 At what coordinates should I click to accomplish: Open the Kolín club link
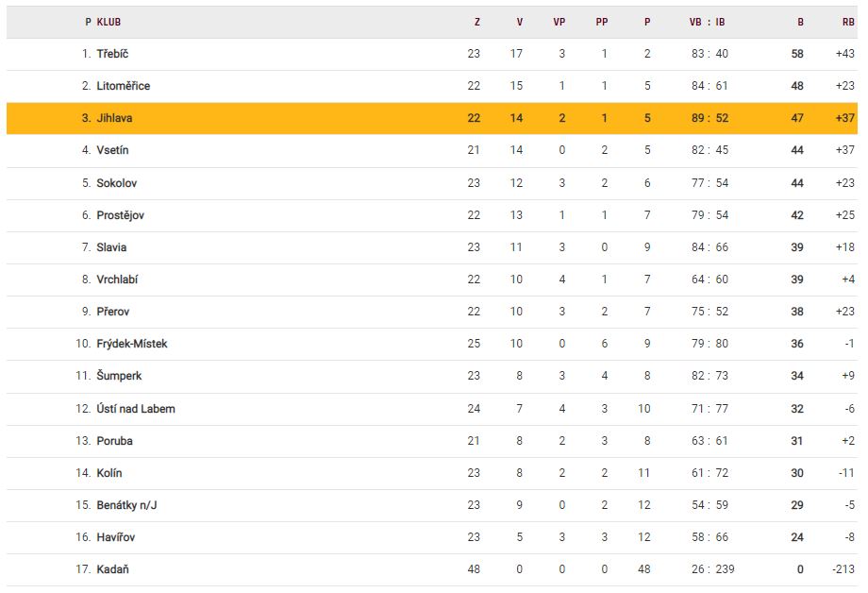pos(109,473)
